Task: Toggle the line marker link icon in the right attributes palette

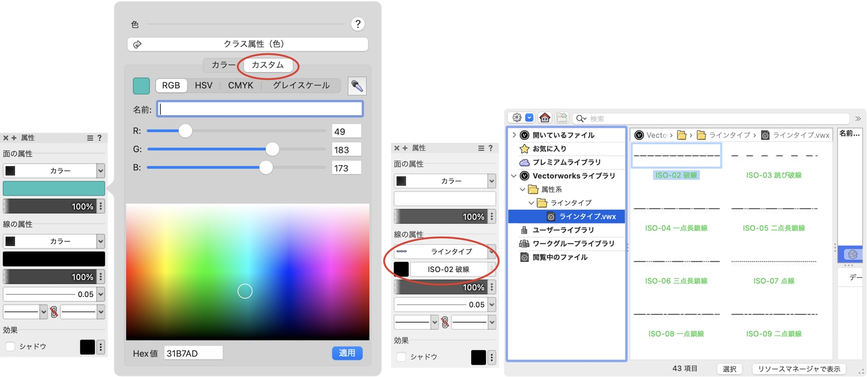Action: point(445,322)
